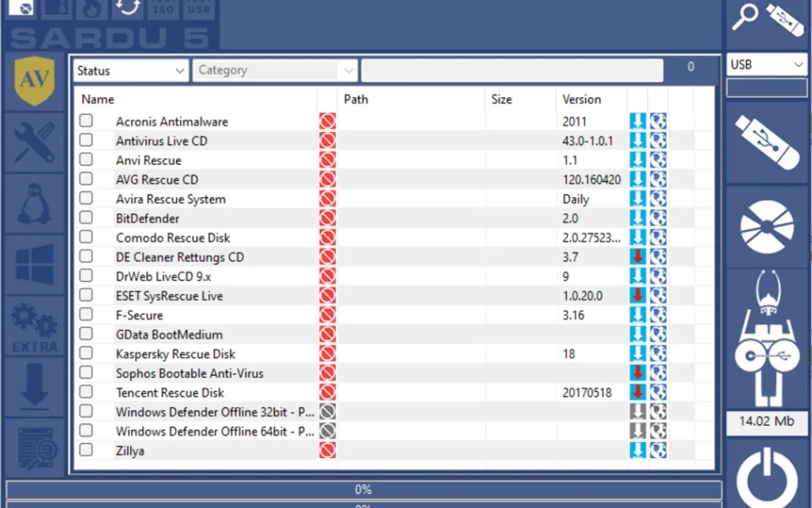
Task: Open BitDefender website globe icon
Action: coord(658,218)
